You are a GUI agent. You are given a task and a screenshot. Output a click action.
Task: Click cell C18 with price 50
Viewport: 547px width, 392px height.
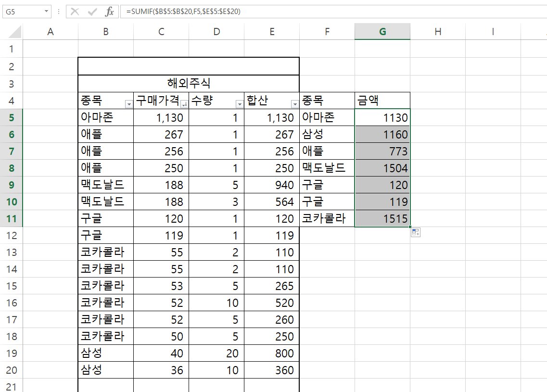pyautogui.click(x=161, y=337)
